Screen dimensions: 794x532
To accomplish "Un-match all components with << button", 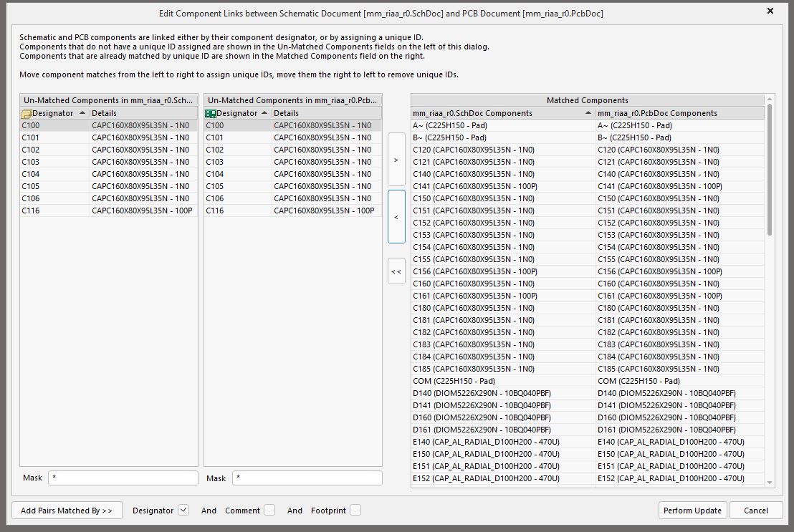I will 396,271.
